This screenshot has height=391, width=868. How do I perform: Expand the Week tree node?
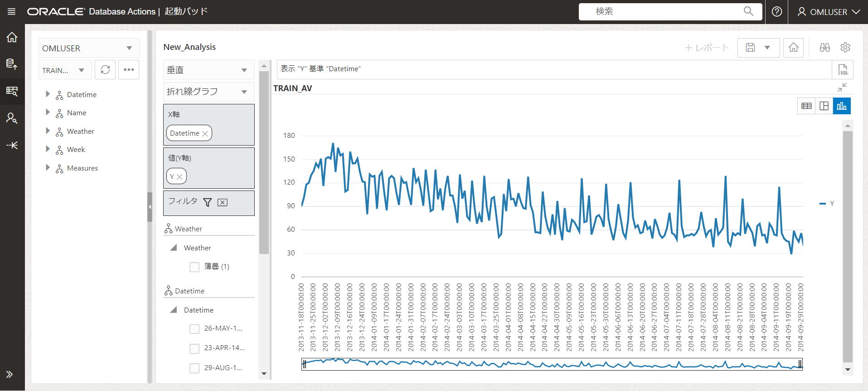click(x=48, y=149)
